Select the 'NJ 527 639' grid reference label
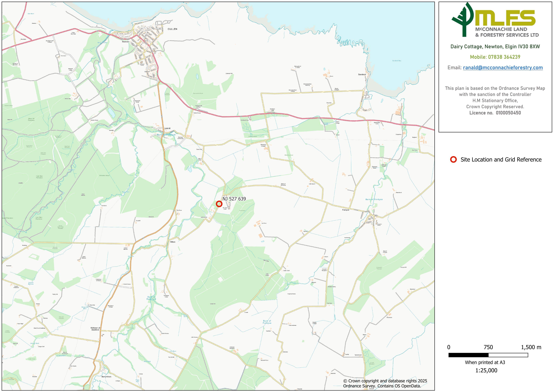The width and height of the screenshot is (555, 392). [234, 199]
